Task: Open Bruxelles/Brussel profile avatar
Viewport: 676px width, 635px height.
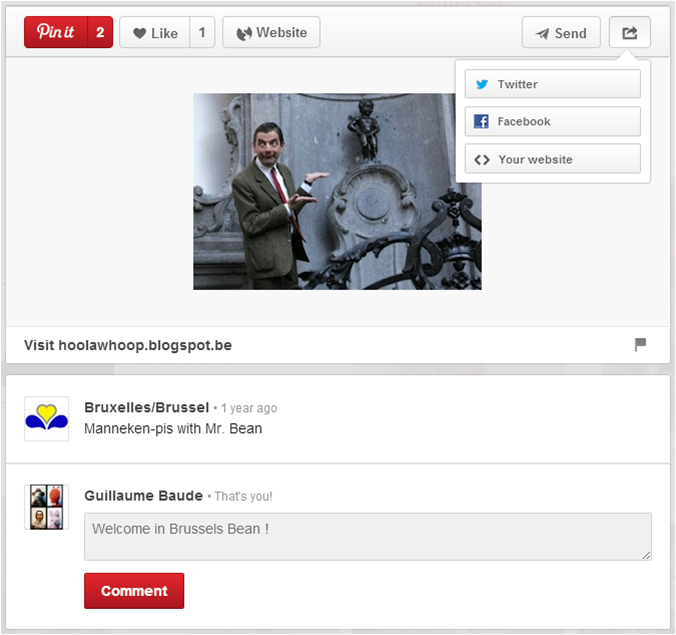Action: (x=47, y=419)
